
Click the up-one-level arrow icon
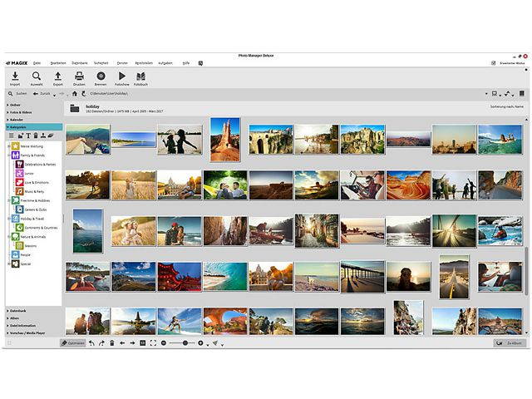83,94
